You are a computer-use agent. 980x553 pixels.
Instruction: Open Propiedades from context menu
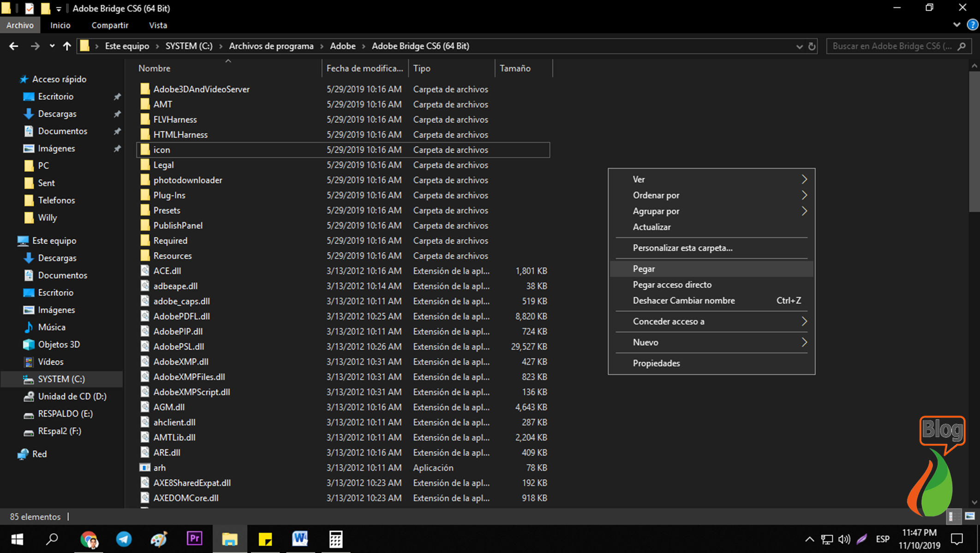click(711, 363)
